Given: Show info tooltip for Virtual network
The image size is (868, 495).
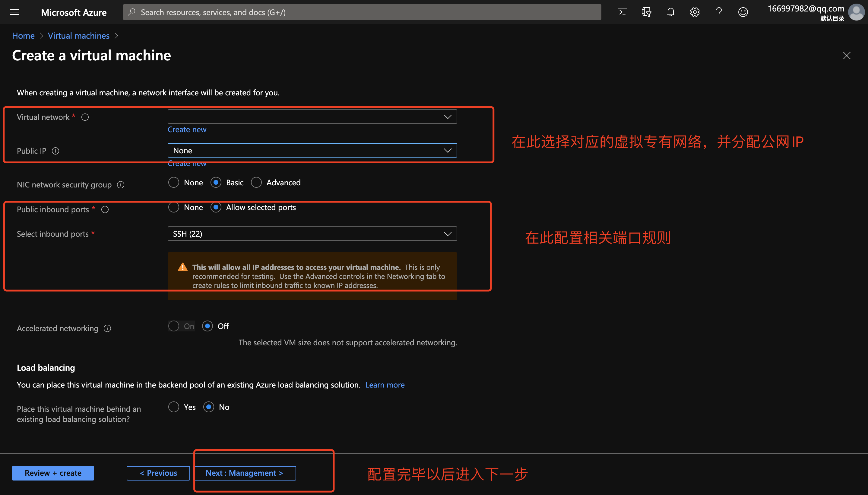Looking at the screenshot, I should point(85,117).
